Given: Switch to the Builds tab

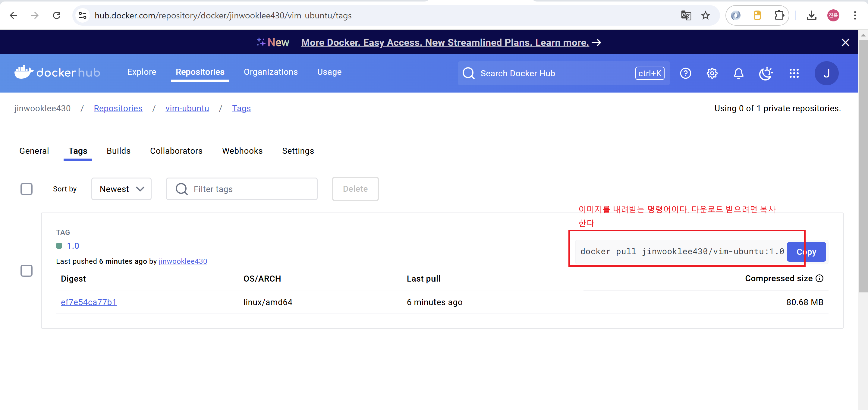Looking at the screenshot, I should [118, 151].
